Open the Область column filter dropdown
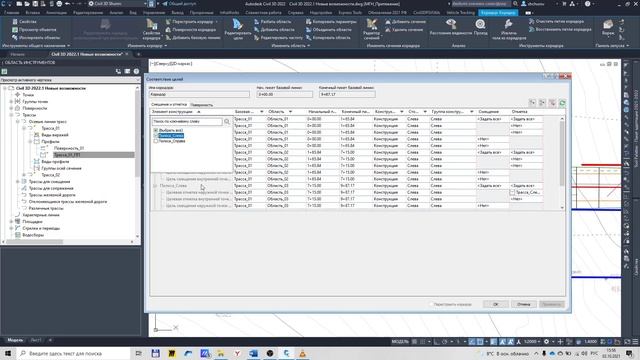Screen dimensions: 640x360 [x=290, y=112]
